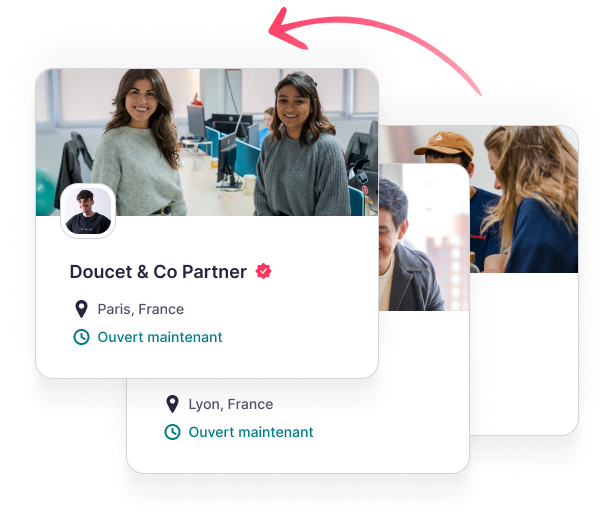
Task: Click clock icon beside Paris Ouvert maintenant
Action: pyautogui.click(x=81, y=337)
